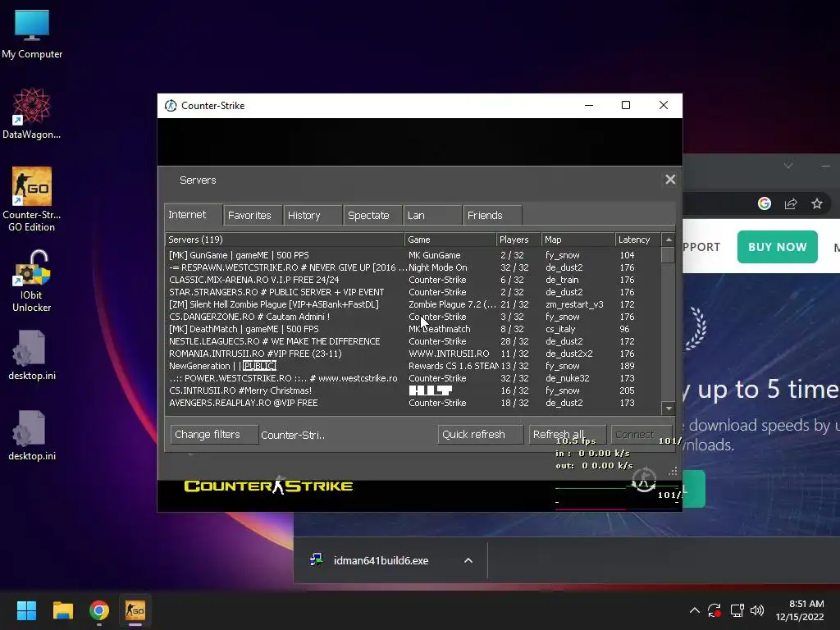Sort by the Players column header
Screen dimensions: 840x630
tap(518, 240)
